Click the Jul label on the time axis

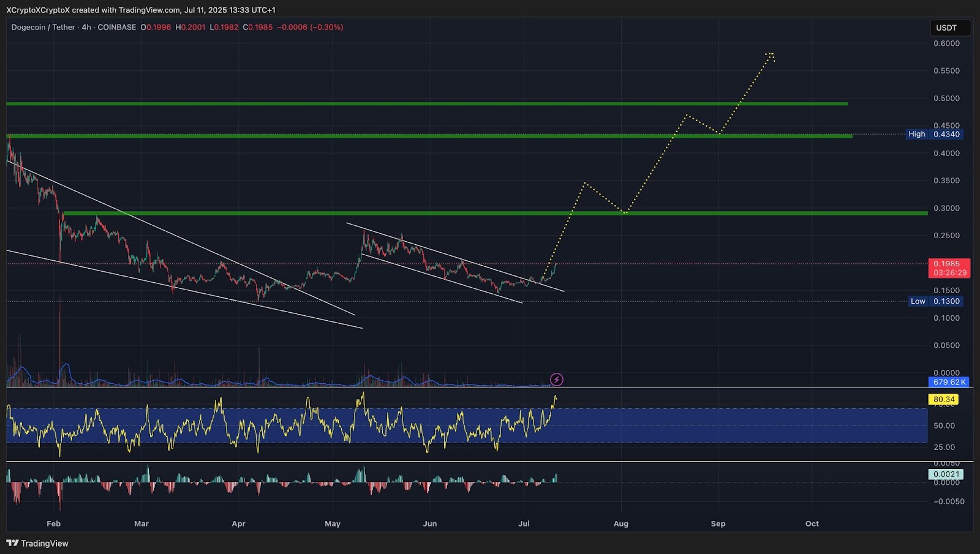pos(525,524)
